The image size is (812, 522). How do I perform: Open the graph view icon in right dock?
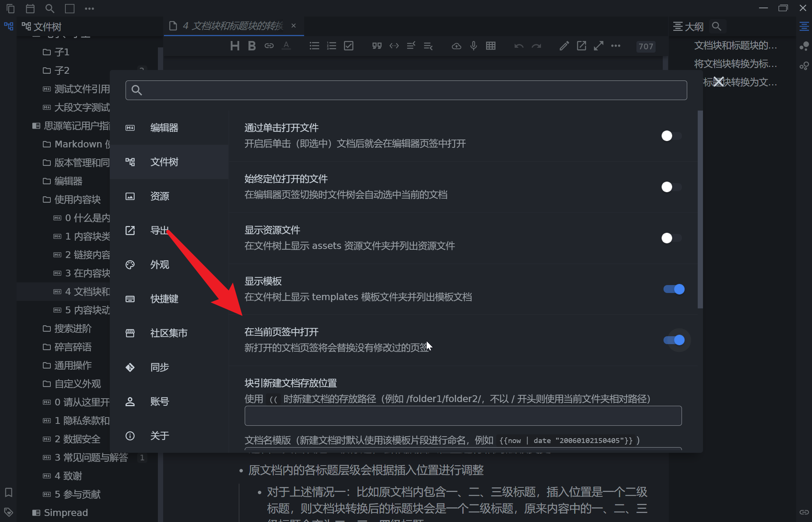click(x=804, y=46)
